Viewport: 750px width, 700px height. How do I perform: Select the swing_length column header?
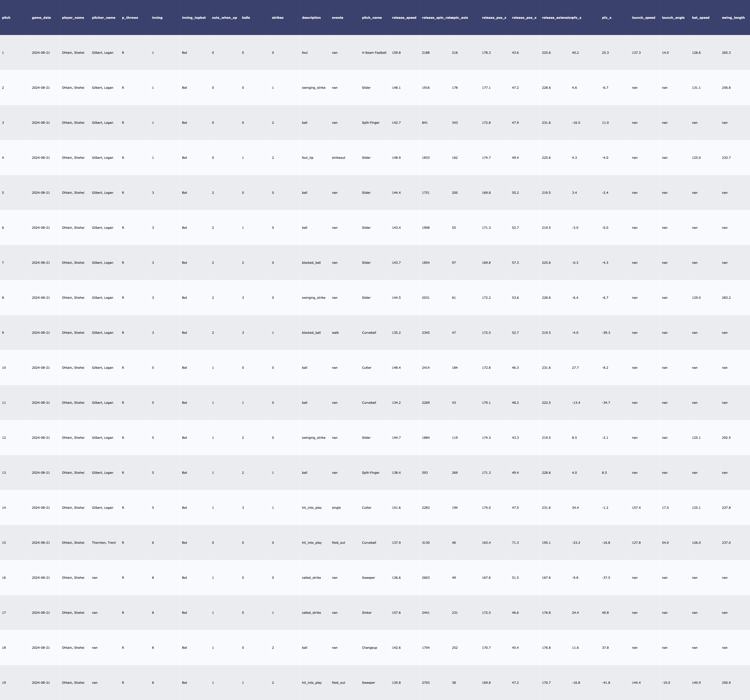tap(733, 18)
